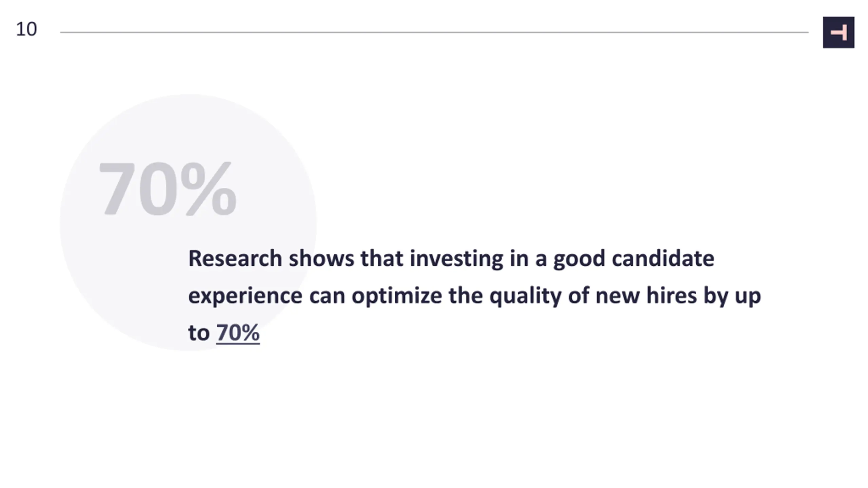
Task: Click the word "optimize" in the paragraph
Action: pos(397,296)
